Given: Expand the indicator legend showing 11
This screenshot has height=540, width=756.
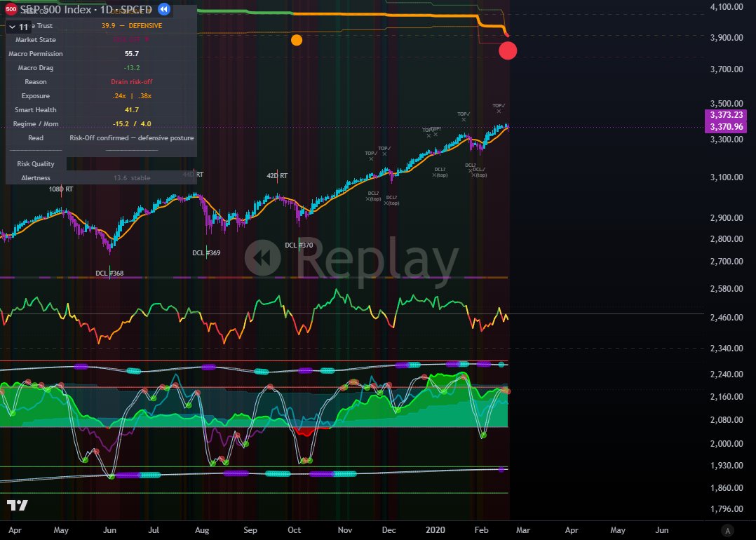Looking at the screenshot, I should (19, 27).
